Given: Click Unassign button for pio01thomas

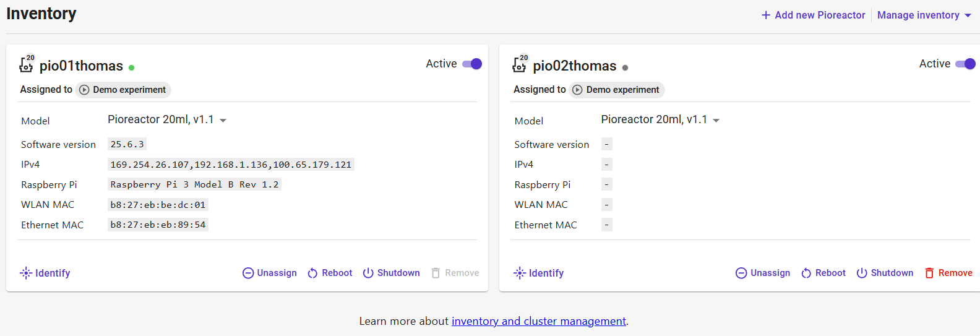Looking at the screenshot, I should [x=270, y=273].
